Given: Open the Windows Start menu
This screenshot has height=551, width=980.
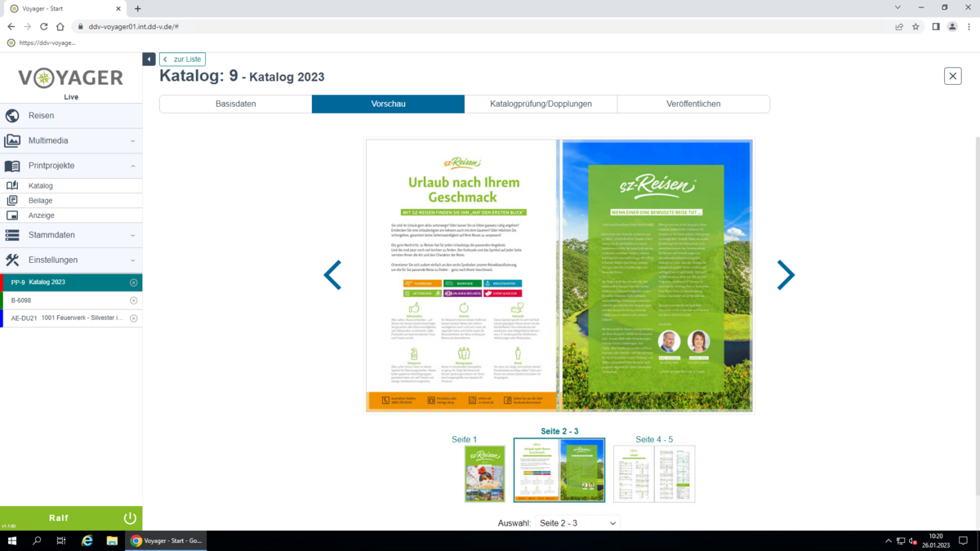Looking at the screenshot, I should click(x=12, y=540).
